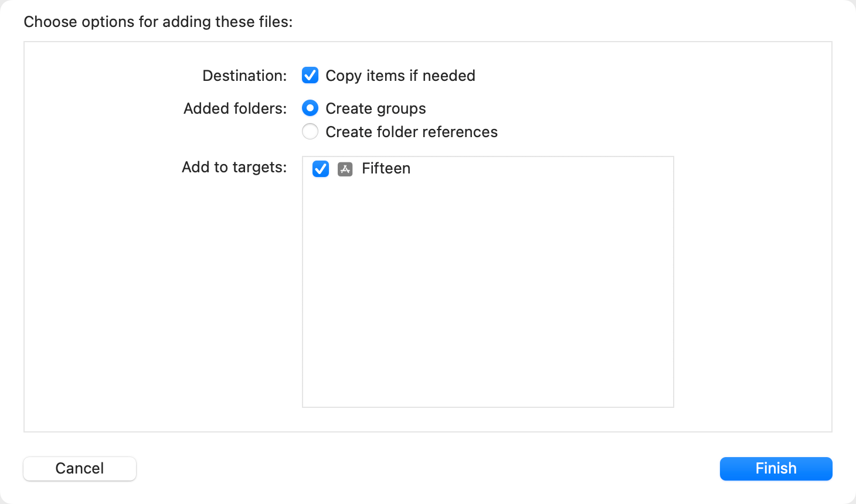Cancel adding the files
Viewport: 856px width, 504px height.
(x=79, y=468)
